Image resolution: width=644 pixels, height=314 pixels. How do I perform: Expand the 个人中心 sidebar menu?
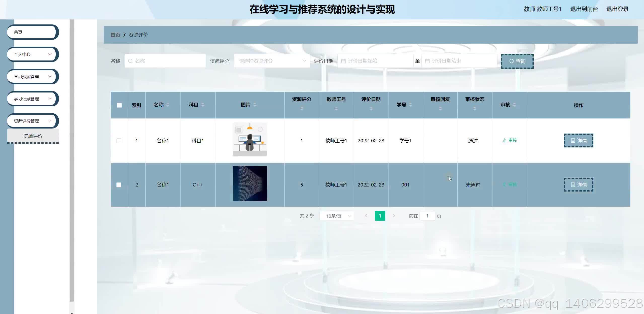click(x=32, y=54)
